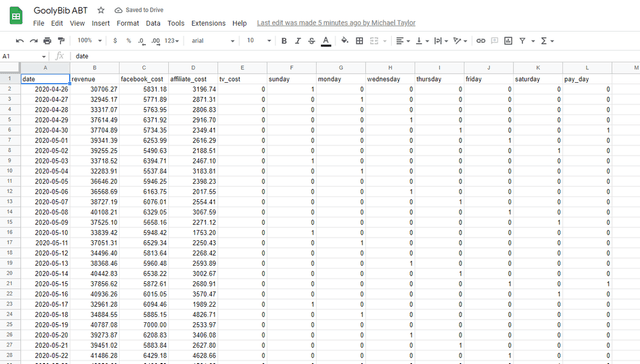Screen dimensions: 640x364
Task: Open the Extensions menu
Action: (208, 23)
